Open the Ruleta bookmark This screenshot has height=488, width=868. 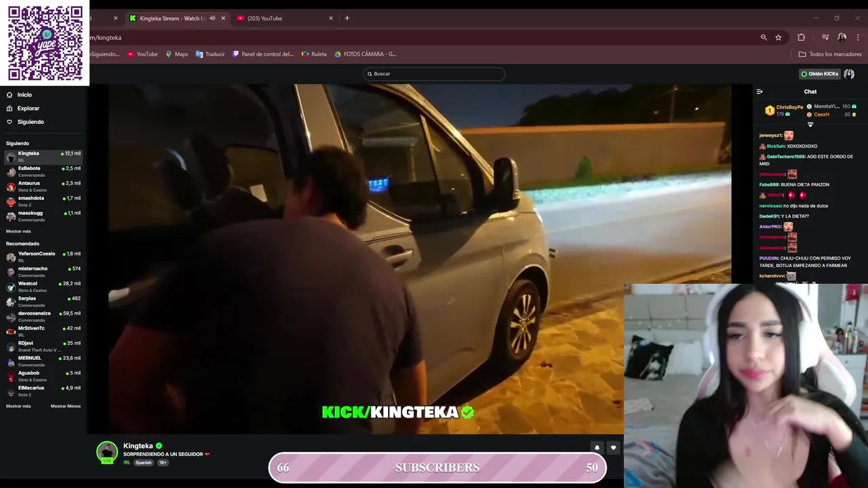[x=314, y=54]
